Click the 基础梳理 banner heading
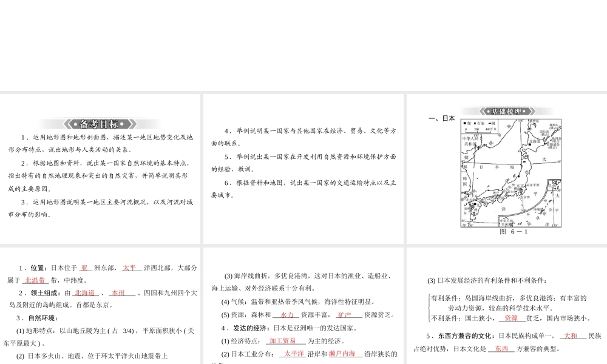The width and height of the screenshot is (607, 364). 507,112
